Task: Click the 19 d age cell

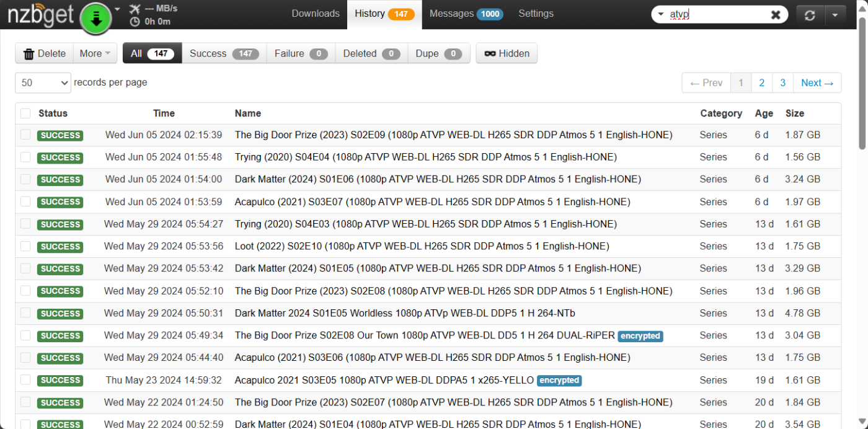Action: (x=764, y=380)
